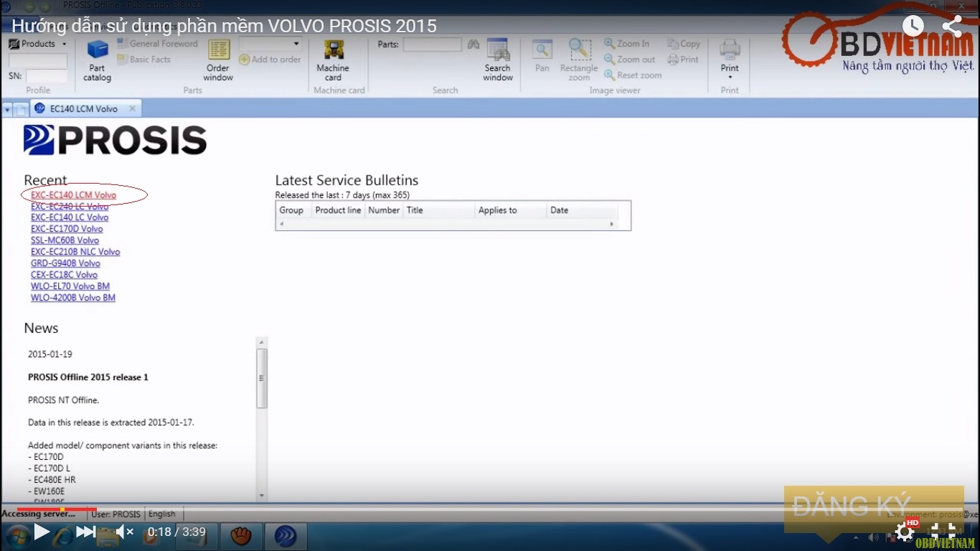Screen dimensions: 980x551
Task: Open the Part catalog
Action: tap(97, 60)
